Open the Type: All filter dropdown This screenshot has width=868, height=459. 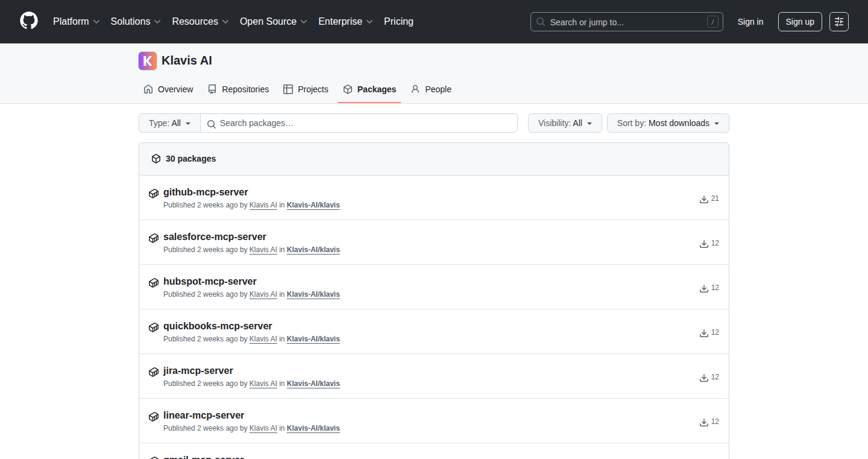(169, 123)
